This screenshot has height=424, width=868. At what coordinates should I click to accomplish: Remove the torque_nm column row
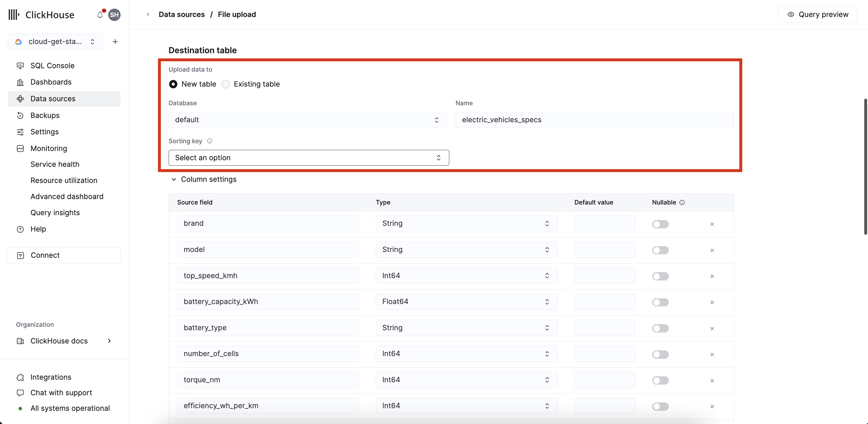click(712, 381)
